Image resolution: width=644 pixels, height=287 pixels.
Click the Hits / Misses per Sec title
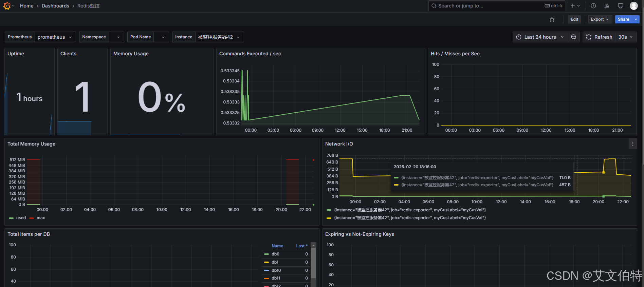[x=455, y=54]
